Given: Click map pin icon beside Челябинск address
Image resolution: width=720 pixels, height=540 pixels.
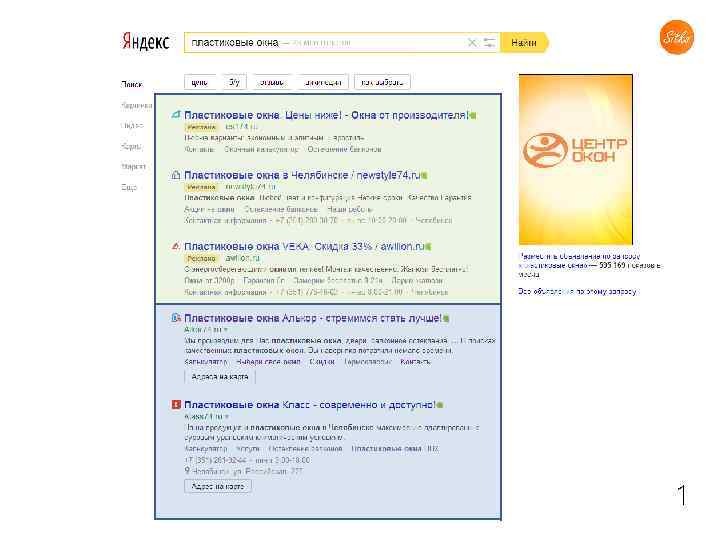Looking at the screenshot, I should pos(187,471).
